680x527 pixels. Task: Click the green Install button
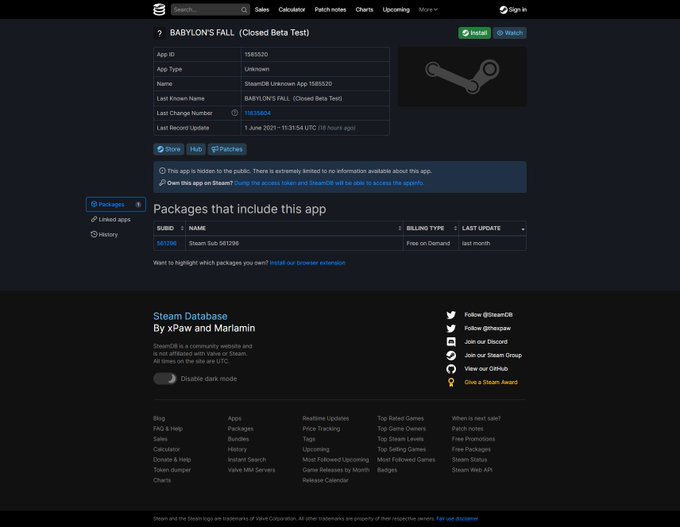474,33
